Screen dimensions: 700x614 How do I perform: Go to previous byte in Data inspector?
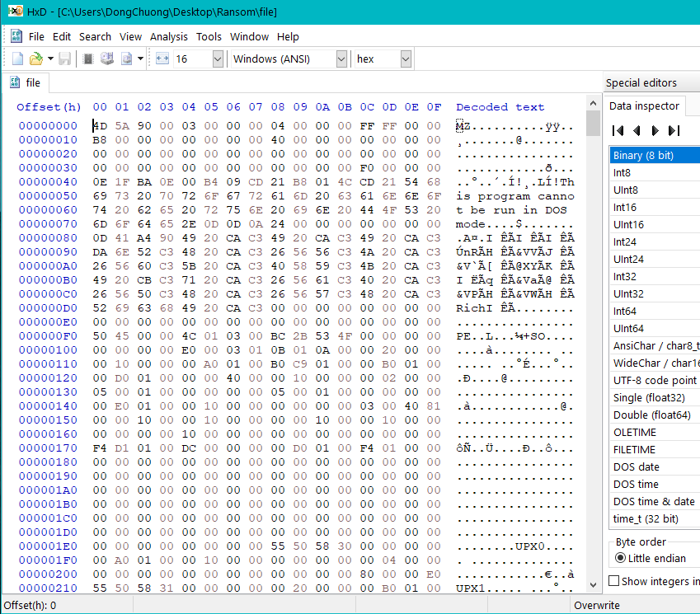(637, 130)
